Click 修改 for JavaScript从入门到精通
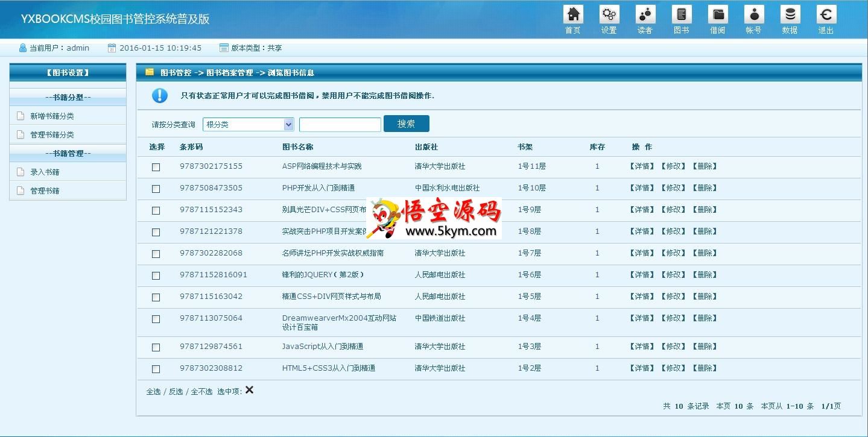Viewport: 868px width, 437px height. point(673,347)
